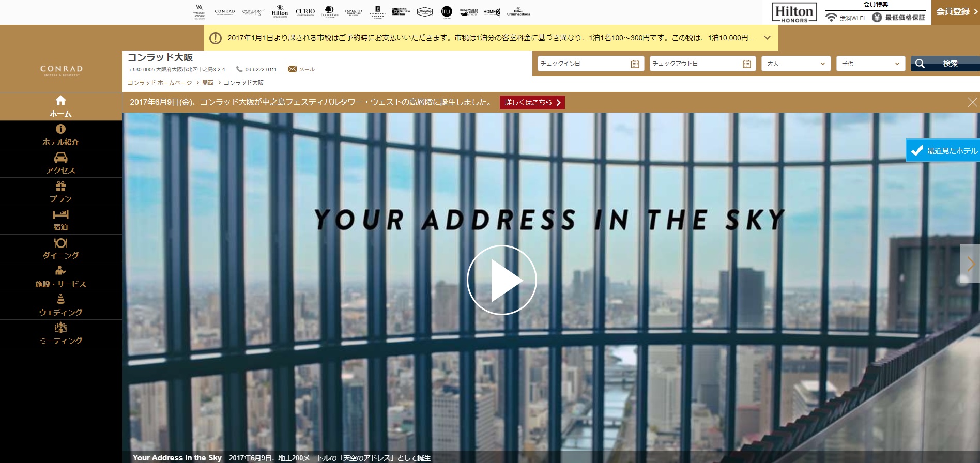Image resolution: width=980 pixels, height=463 pixels.
Task: Expand the city tax notice chevron
Action: [x=768, y=38]
